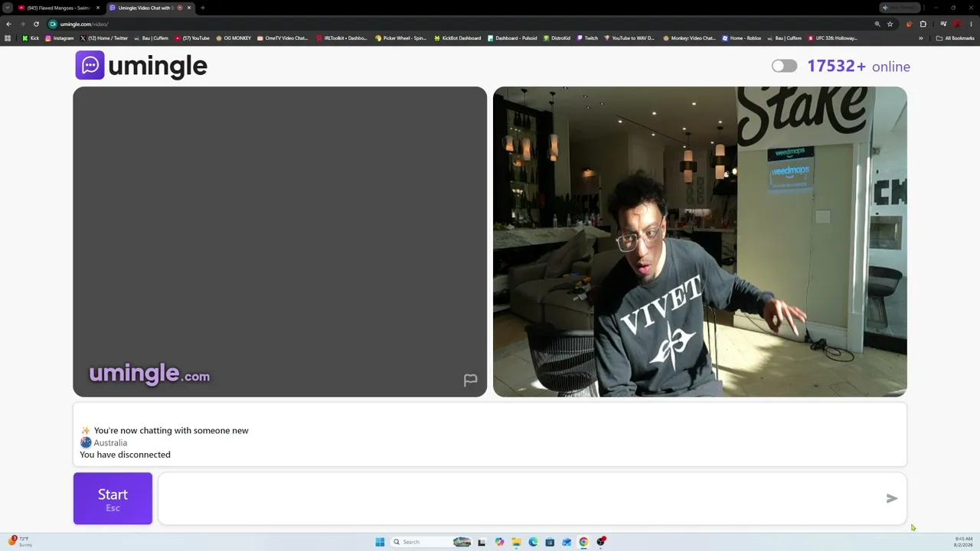
Task: Open the YouTube to WAV bookmark
Action: tap(629, 38)
